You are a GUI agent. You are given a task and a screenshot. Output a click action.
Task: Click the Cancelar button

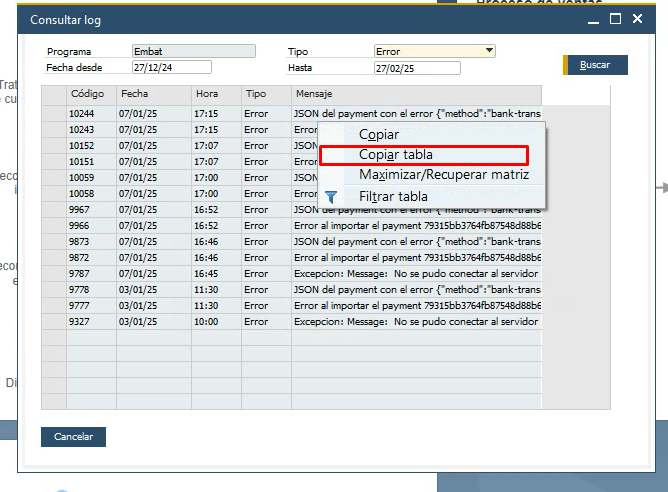pos(73,437)
